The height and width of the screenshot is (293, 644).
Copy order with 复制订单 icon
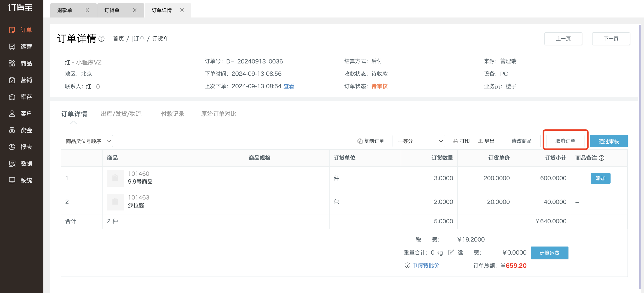click(x=371, y=141)
